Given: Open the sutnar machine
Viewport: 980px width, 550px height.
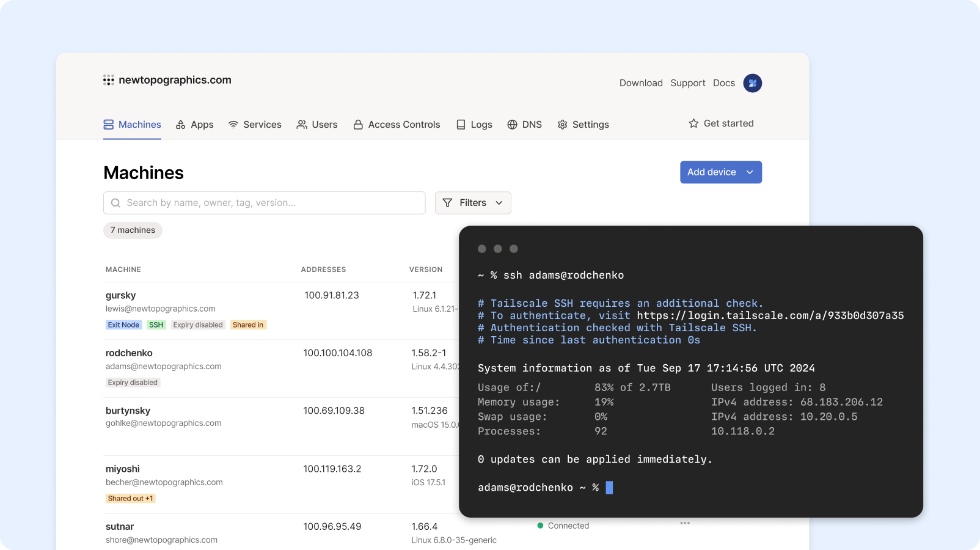Looking at the screenshot, I should point(120,527).
